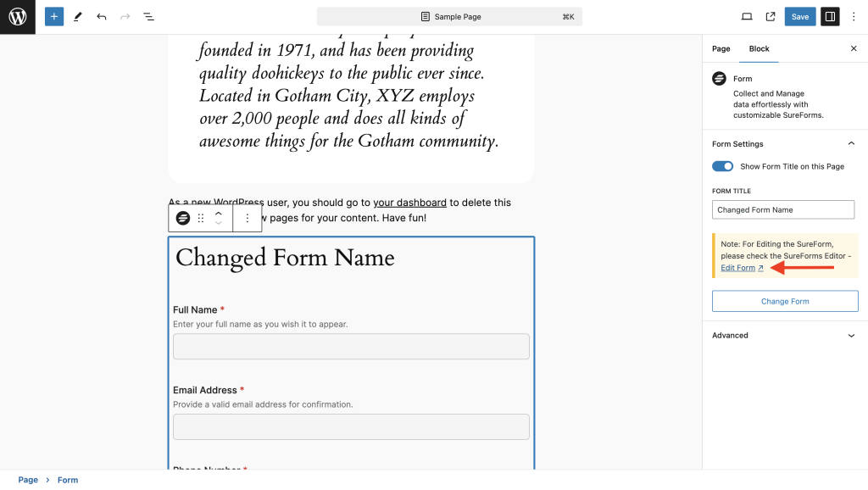Click the device preview laptop icon
Viewport: 868px width, 490px height.
point(747,17)
